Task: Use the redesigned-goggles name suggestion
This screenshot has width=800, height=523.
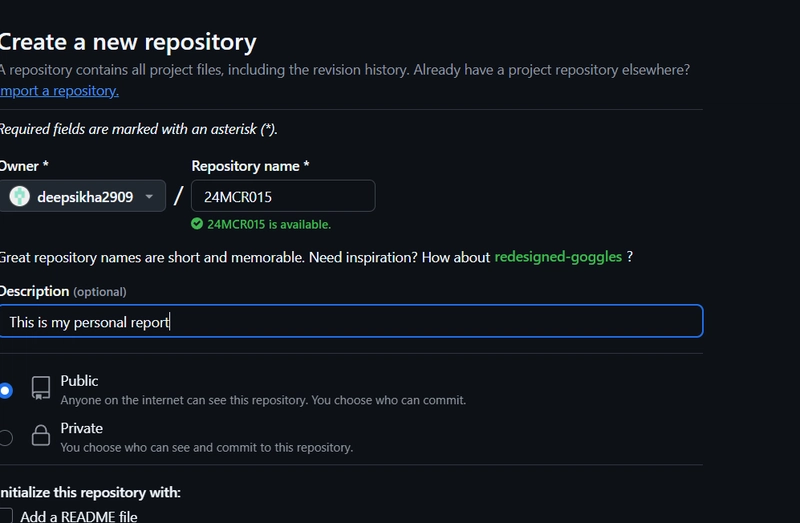Action: (558, 257)
